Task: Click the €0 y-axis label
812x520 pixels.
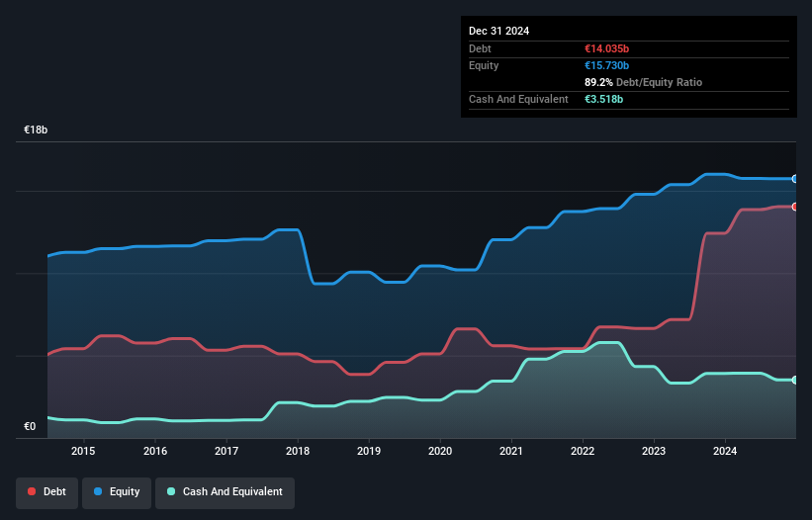Action: (30, 426)
